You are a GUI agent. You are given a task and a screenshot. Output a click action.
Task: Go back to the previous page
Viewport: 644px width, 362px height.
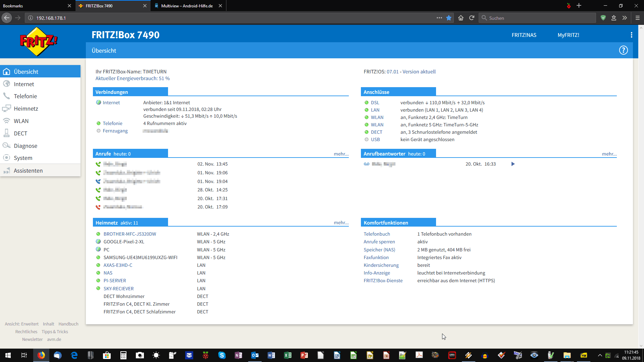7,18
